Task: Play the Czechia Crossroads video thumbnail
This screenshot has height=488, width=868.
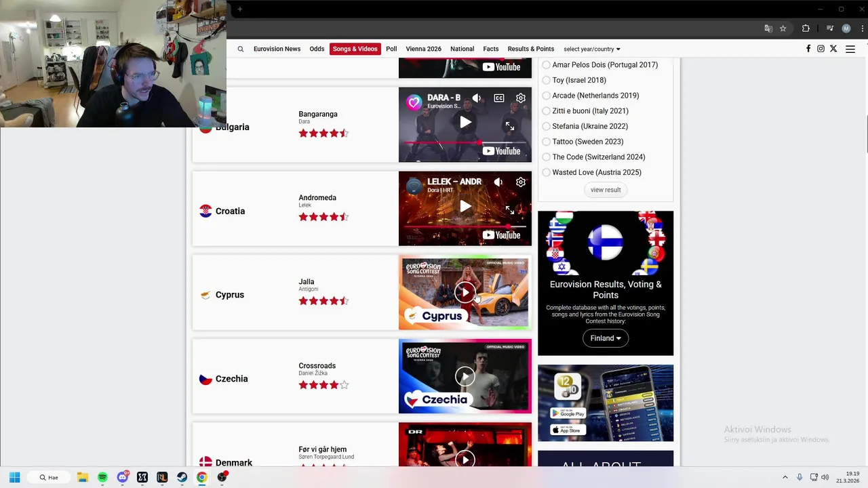Action: pyautogui.click(x=465, y=376)
